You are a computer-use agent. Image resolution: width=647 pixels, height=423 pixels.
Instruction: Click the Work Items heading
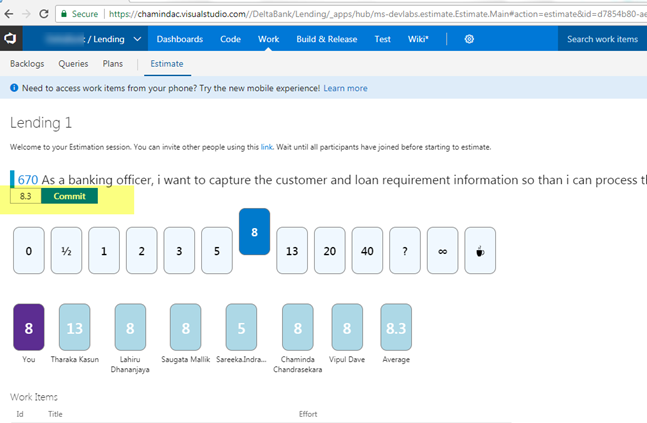pyautogui.click(x=34, y=397)
